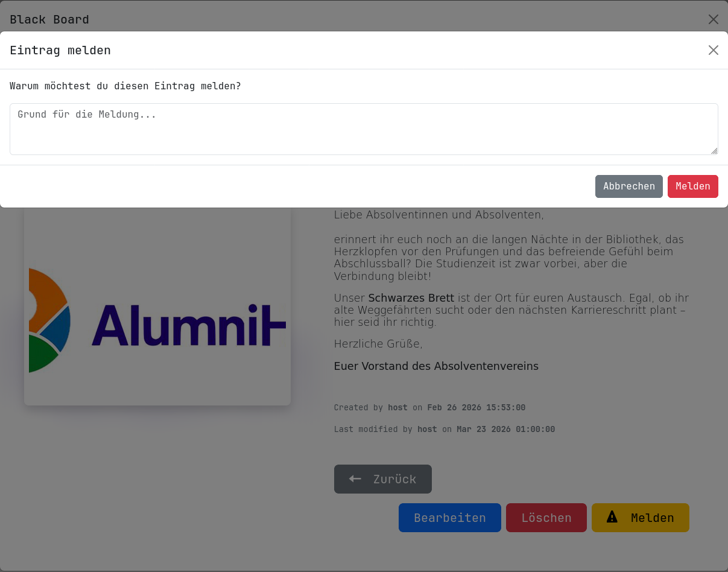Image resolution: width=728 pixels, height=572 pixels.
Task: Close the Black Board window
Action: click(713, 19)
